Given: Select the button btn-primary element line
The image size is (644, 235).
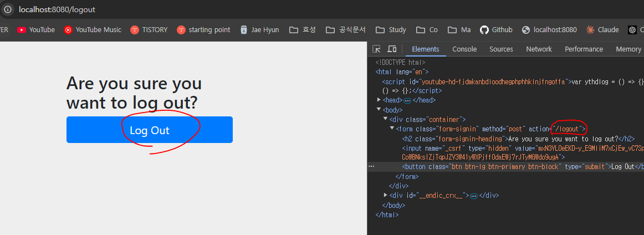Looking at the screenshot, I should point(523,166).
